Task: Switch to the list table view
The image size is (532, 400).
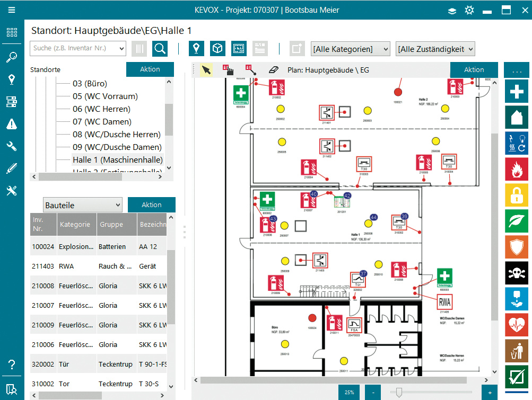Action: [260, 49]
